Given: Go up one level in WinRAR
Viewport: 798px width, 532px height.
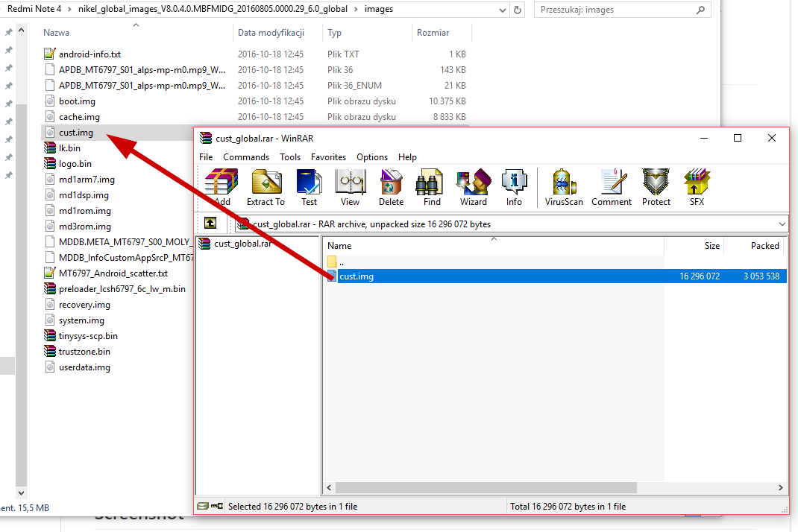Looking at the screenshot, I should (210, 224).
